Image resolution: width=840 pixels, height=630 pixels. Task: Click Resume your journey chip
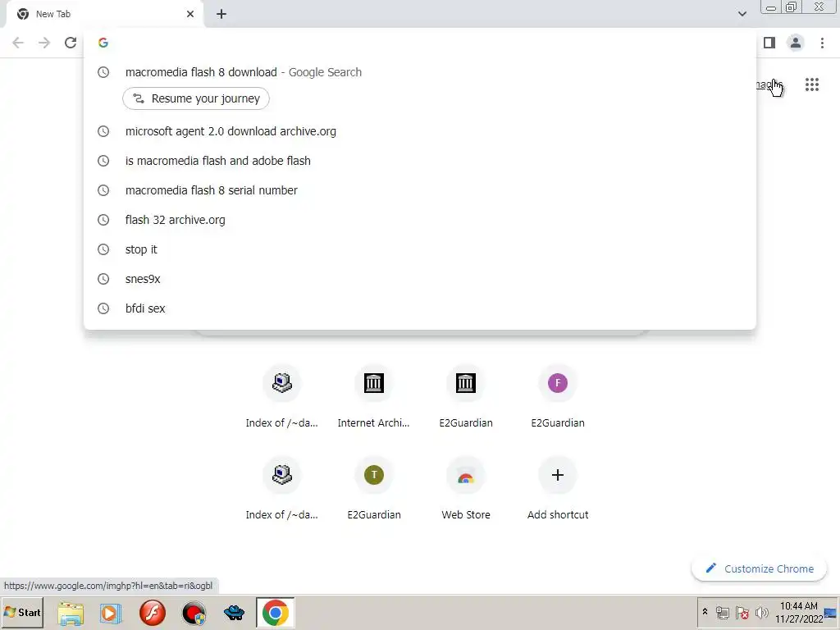[x=196, y=98]
